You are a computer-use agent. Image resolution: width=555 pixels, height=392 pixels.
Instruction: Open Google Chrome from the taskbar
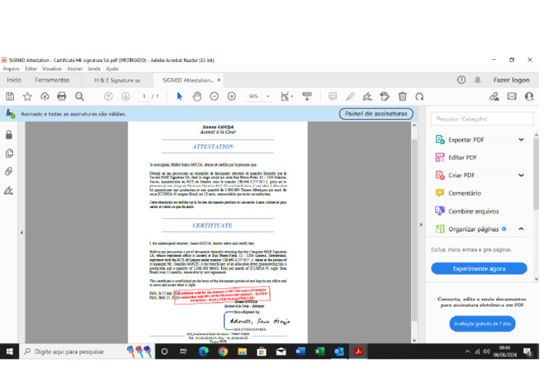[x=223, y=352]
